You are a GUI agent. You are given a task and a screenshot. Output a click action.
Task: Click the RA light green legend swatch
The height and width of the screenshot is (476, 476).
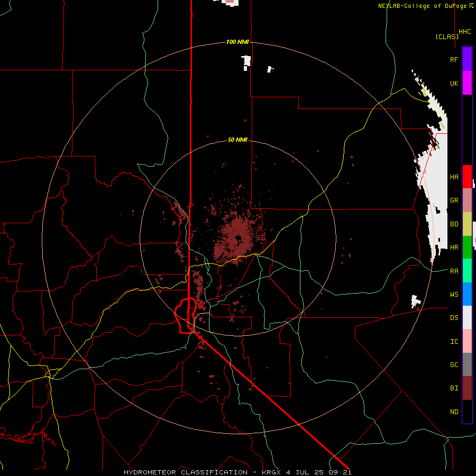click(x=467, y=271)
